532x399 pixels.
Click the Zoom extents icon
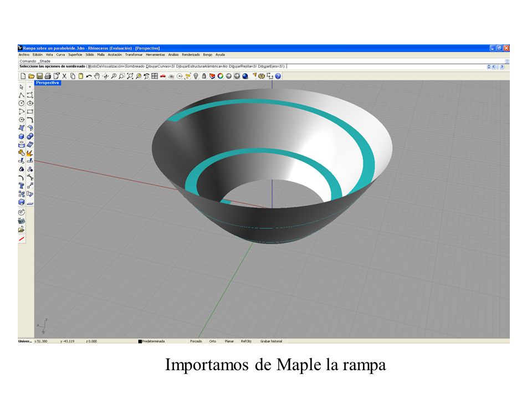130,76
